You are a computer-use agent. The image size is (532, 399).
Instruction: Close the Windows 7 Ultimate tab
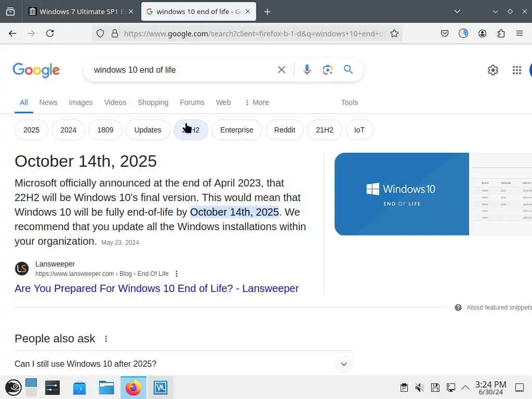131,11
